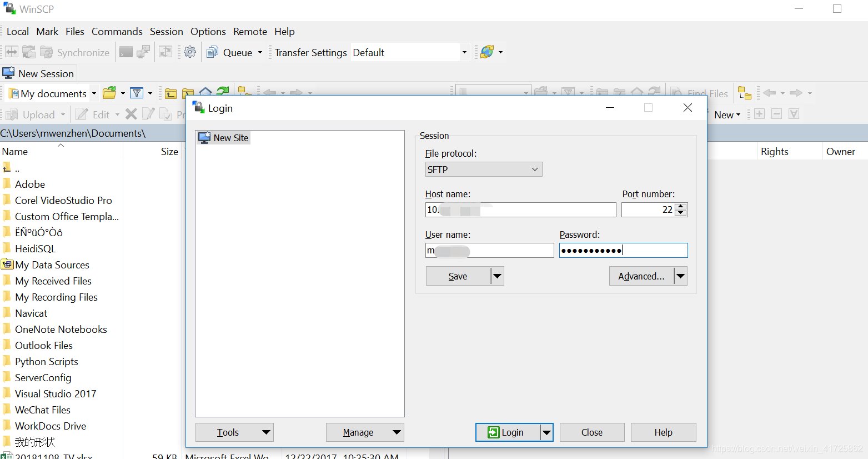
Task: Click the local panel filter icon
Action: [137, 93]
